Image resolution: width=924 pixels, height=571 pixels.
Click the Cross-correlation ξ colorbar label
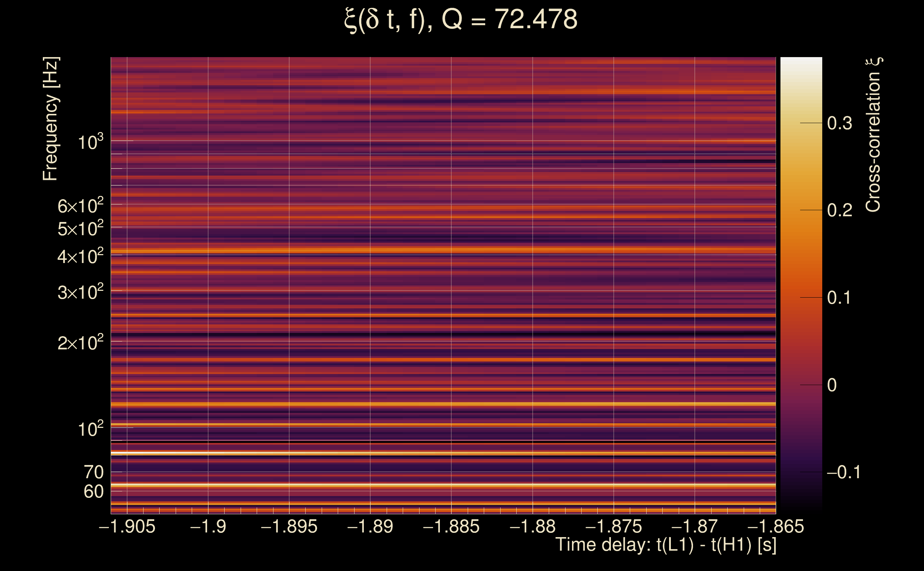coord(873,135)
